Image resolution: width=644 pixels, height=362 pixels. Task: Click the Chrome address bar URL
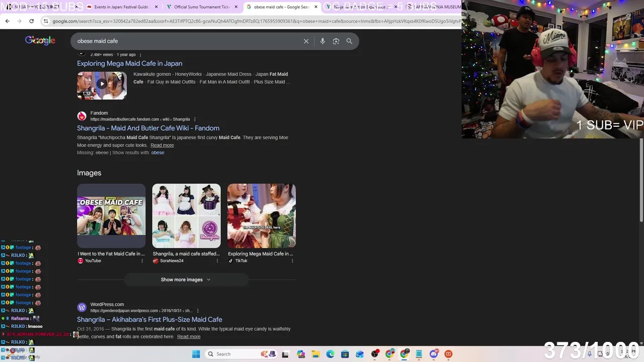tap(256, 21)
